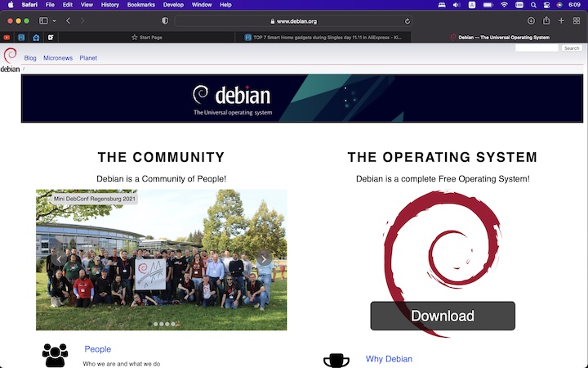Select the Debian Universal Operating System tab

(500, 37)
